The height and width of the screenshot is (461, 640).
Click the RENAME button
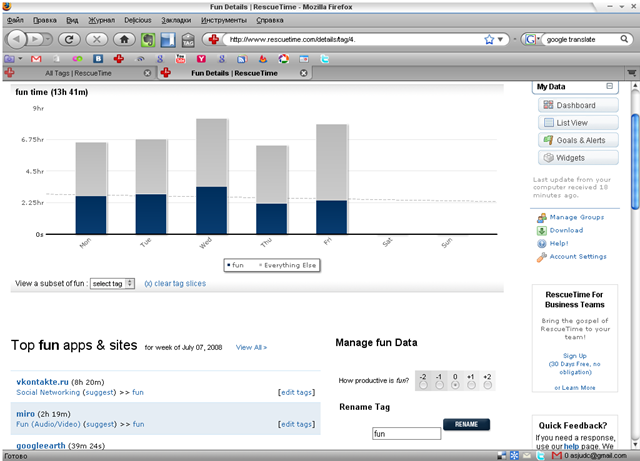(x=466, y=424)
